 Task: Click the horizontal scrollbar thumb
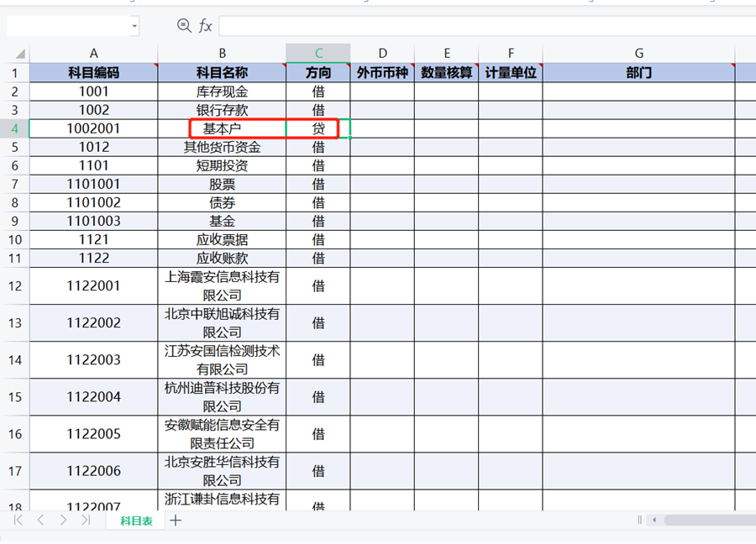coord(710,520)
